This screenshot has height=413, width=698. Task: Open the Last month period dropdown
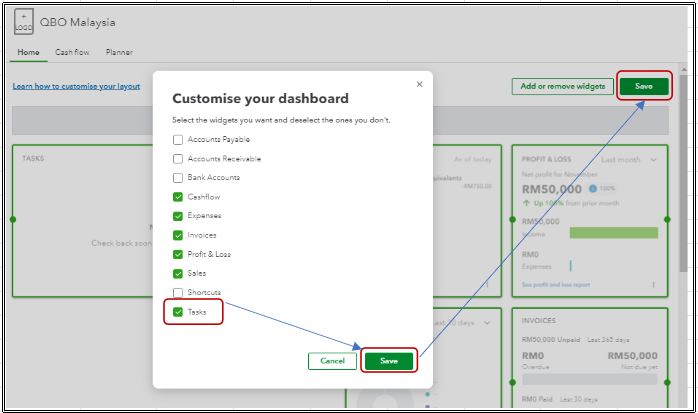pos(629,160)
